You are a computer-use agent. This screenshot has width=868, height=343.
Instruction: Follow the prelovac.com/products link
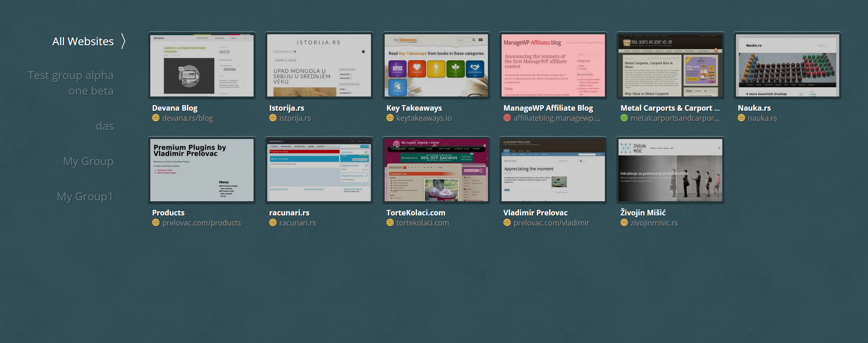[x=201, y=223]
